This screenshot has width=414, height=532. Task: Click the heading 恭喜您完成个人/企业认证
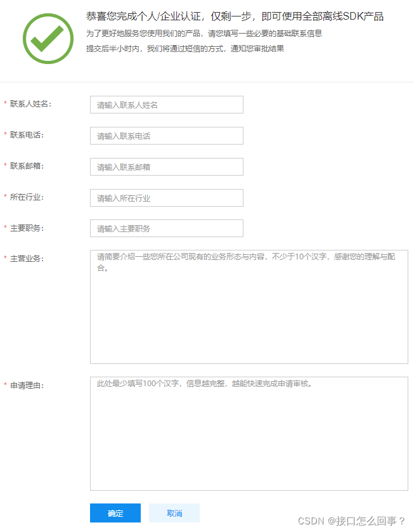point(235,16)
